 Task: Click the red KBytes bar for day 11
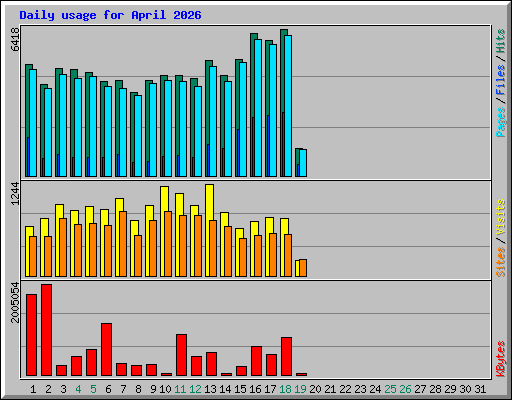point(181,355)
